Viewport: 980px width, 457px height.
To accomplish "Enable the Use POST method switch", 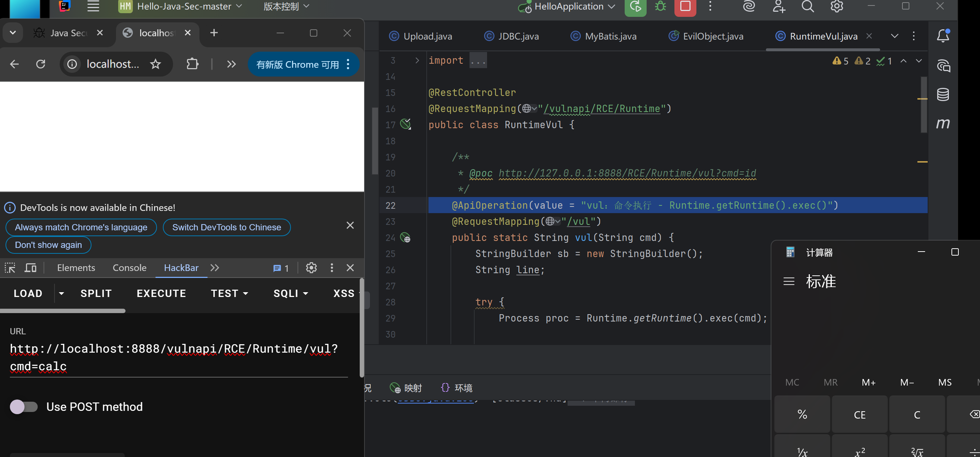I will click(x=23, y=407).
